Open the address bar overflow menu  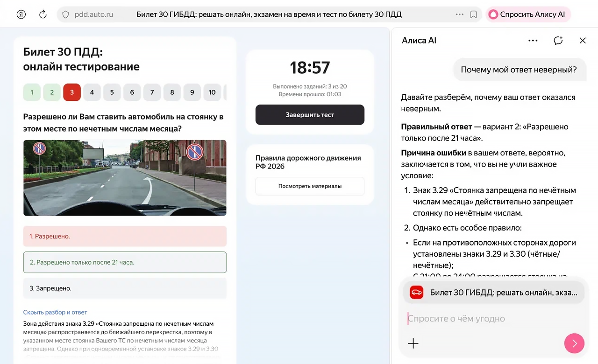pyautogui.click(x=459, y=14)
